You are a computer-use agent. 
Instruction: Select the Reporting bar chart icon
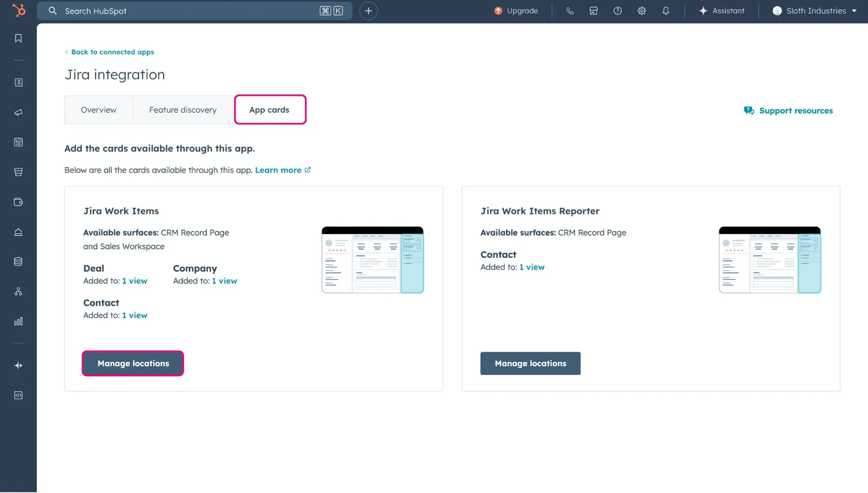19,322
